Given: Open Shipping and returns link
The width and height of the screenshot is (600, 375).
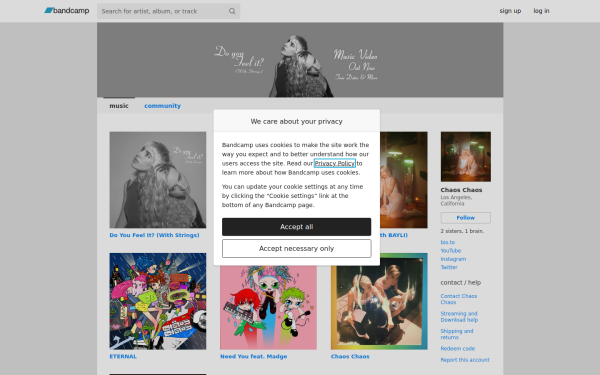Looking at the screenshot, I should click(457, 334).
